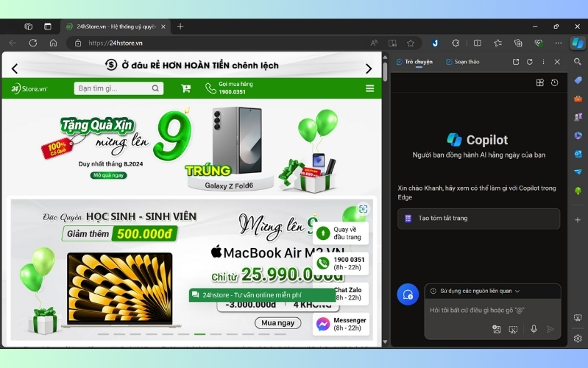Viewport: 588px width, 368px height.
Task: Click the address bar URL 24hstore.vn
Action: [116, 43]
